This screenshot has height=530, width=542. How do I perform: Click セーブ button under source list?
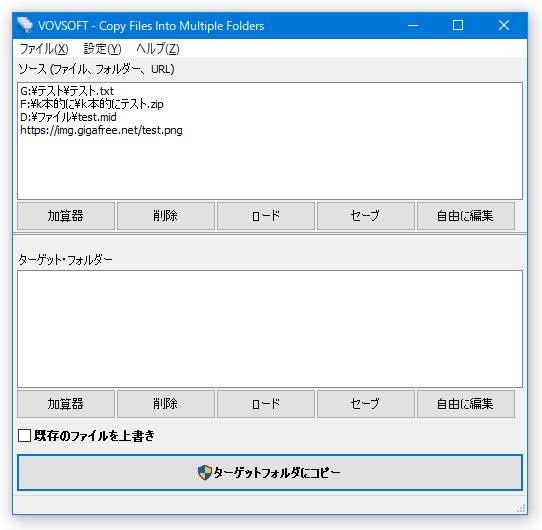coord(366,216)
